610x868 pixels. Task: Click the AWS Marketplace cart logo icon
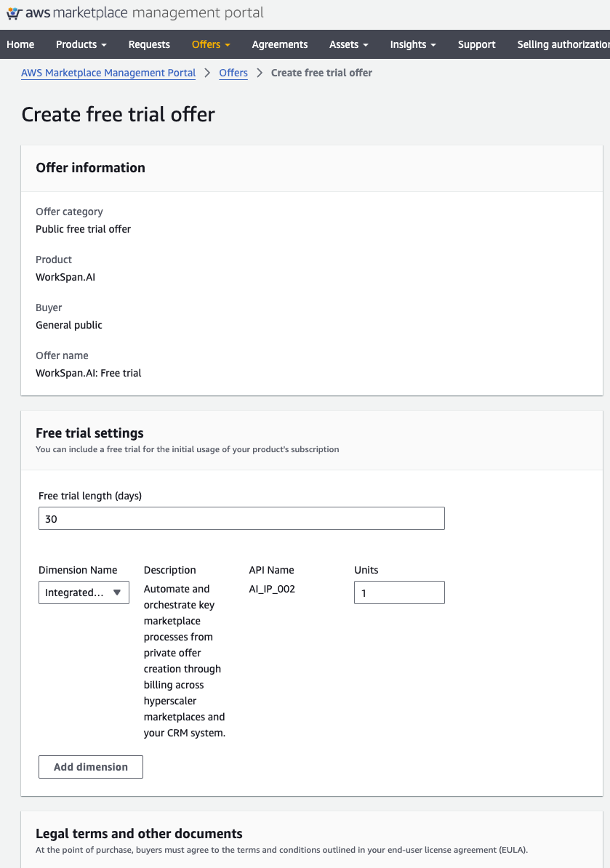[15, 13]
